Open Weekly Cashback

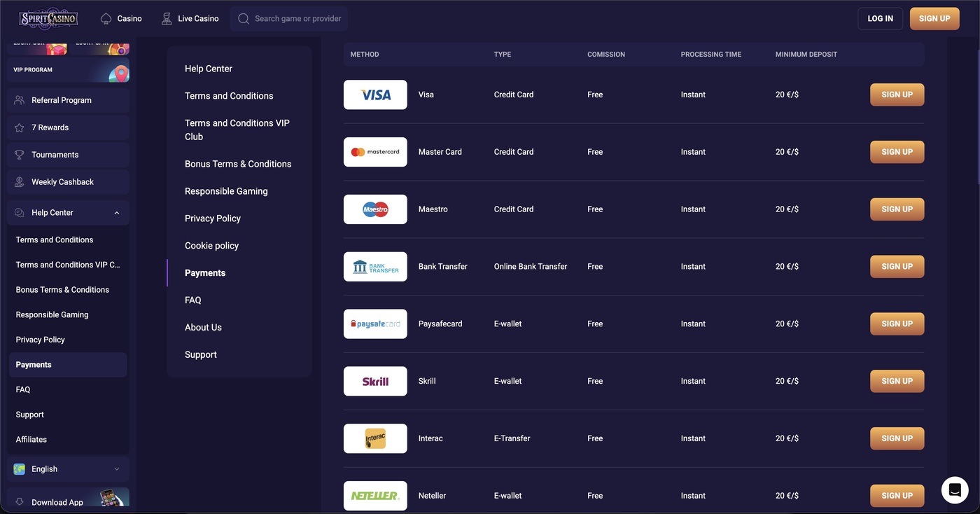[68, 182]
